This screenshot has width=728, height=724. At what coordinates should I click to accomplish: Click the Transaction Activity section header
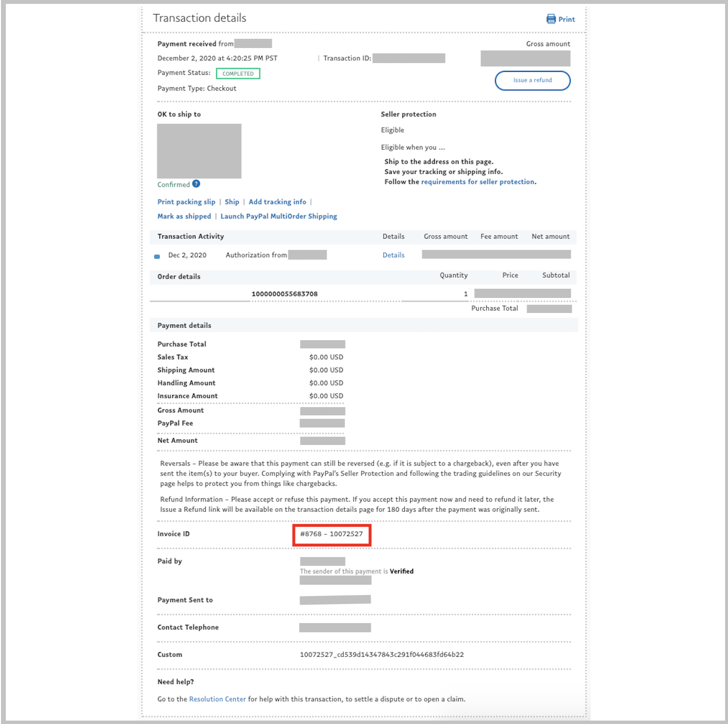190,237
